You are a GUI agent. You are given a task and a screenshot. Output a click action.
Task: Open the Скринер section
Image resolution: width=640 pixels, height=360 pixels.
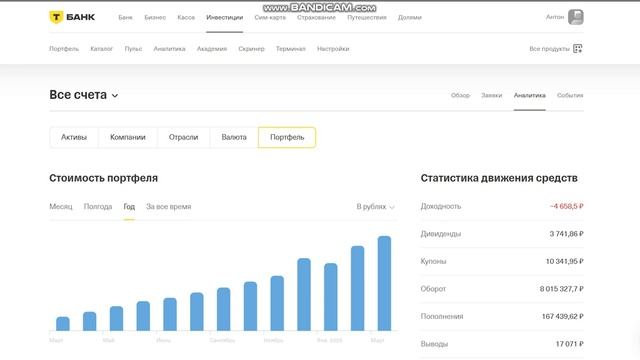click(x=251, y=49)
